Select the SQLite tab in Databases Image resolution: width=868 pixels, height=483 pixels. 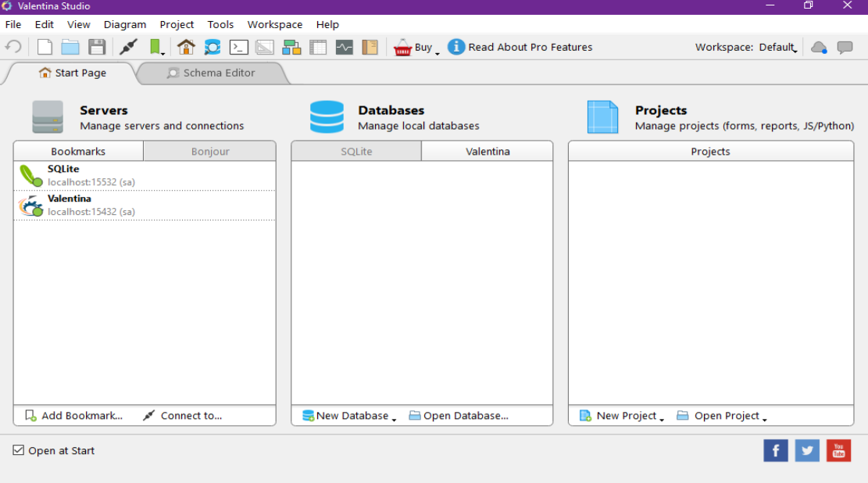(356, 151)
